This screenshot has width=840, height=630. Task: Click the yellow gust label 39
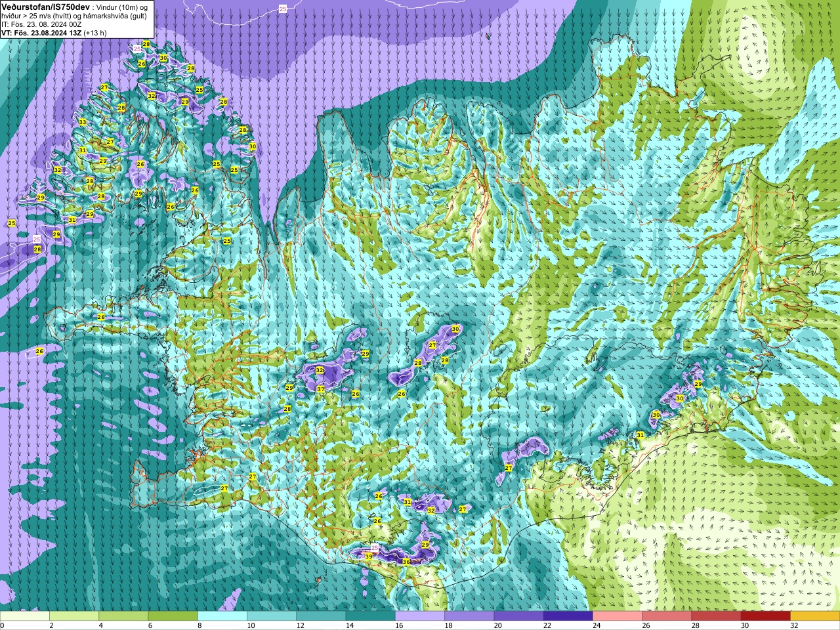(x=369, y=556)
